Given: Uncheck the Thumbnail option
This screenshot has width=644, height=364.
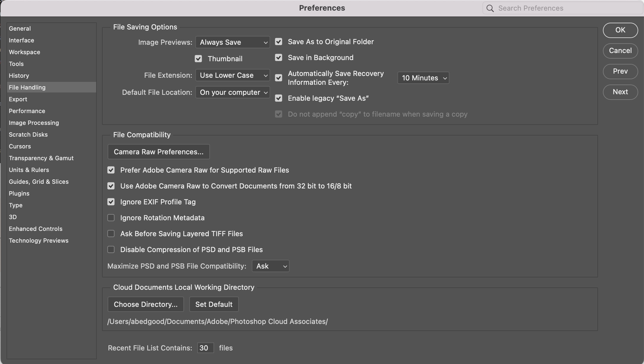Looking at the screenshot, I should pyautogui.click(x=198, y=58).
